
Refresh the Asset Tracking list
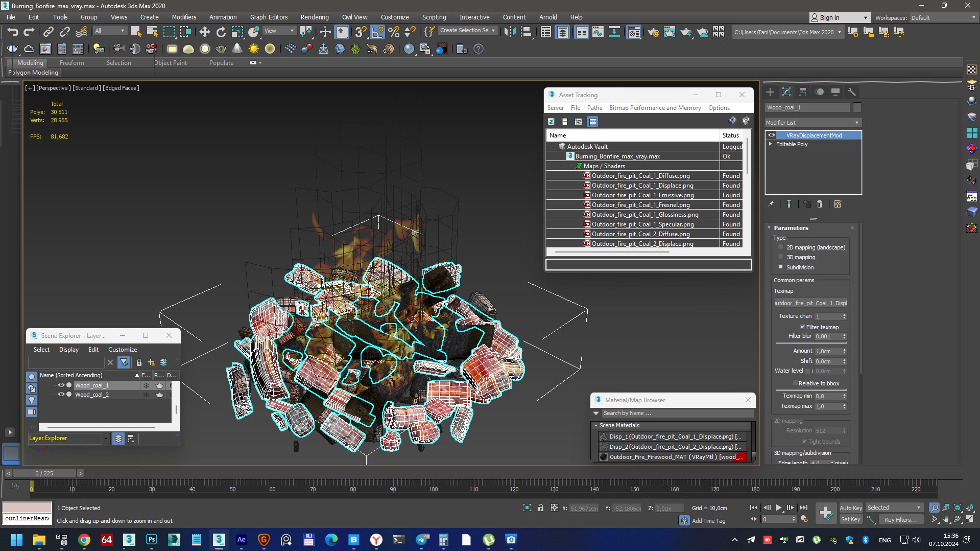click(x=551, y=122)
